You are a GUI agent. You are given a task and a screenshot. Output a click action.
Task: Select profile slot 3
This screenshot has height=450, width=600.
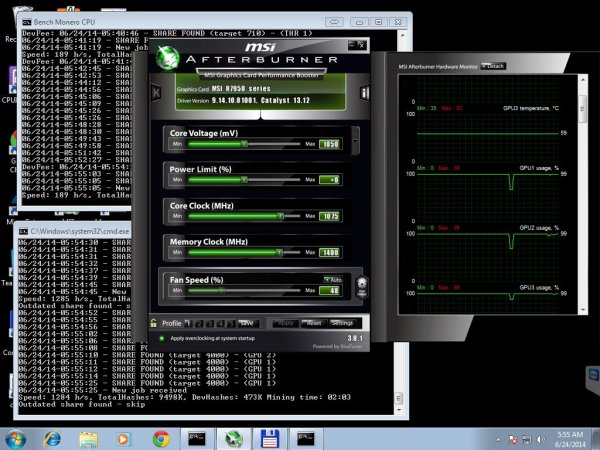210,323
